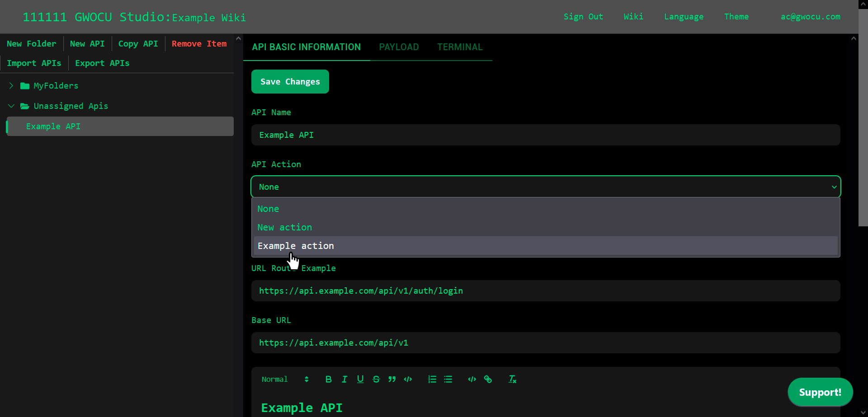Open the Theme menu
The height and width of the screenshot is (417, 868).
click(736, 17)
